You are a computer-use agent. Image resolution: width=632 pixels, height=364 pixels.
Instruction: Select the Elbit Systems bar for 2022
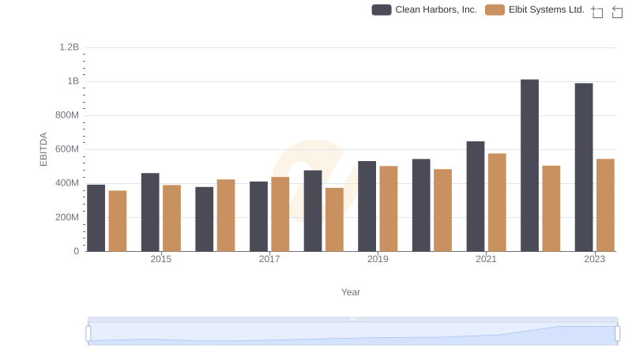point(551,208)
